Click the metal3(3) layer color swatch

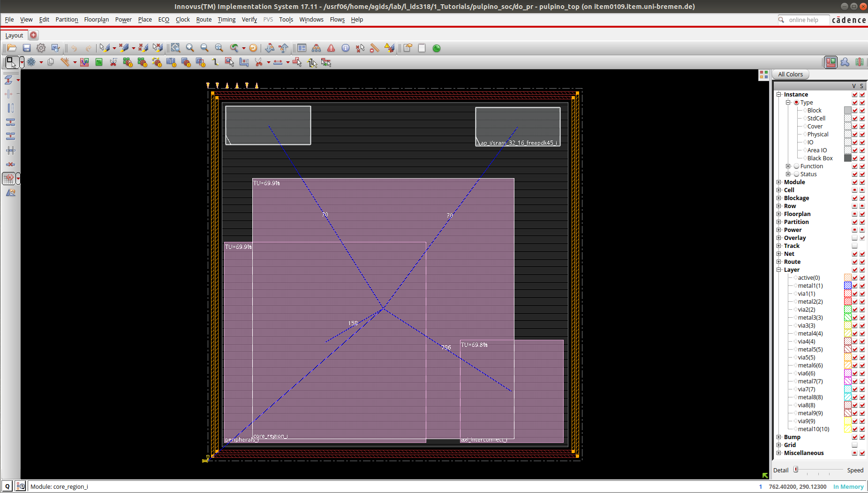847,318
